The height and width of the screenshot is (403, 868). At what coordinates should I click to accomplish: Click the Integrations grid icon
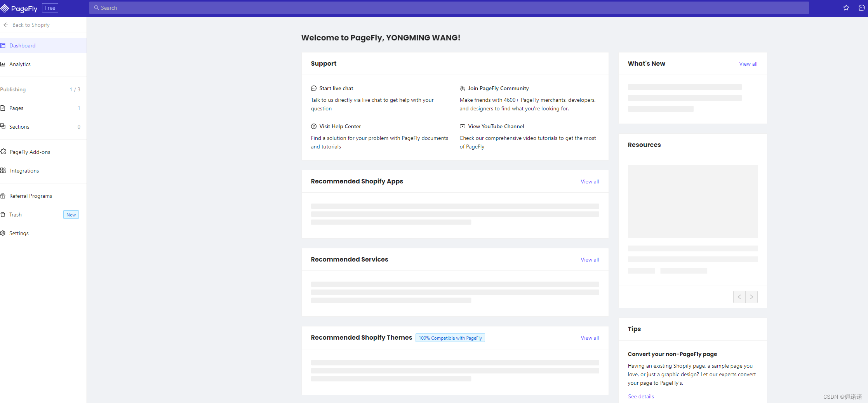click(3, 170)
